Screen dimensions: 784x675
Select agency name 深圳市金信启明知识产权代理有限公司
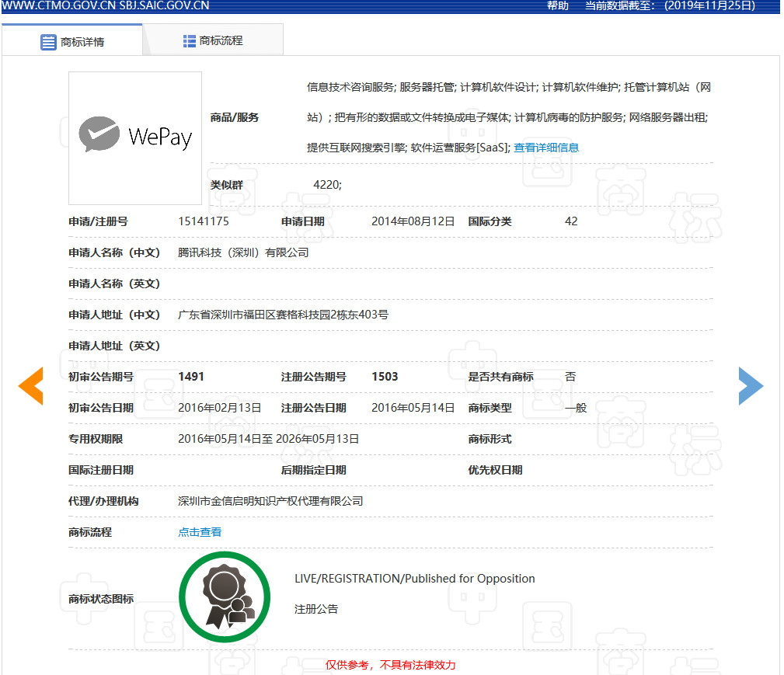[270, 501]
